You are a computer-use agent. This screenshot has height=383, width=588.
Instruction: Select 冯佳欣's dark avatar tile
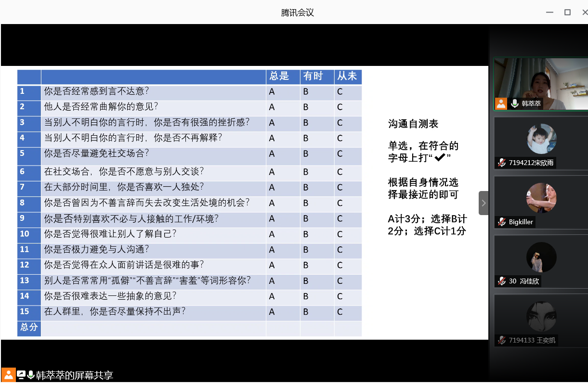(541, 261)
